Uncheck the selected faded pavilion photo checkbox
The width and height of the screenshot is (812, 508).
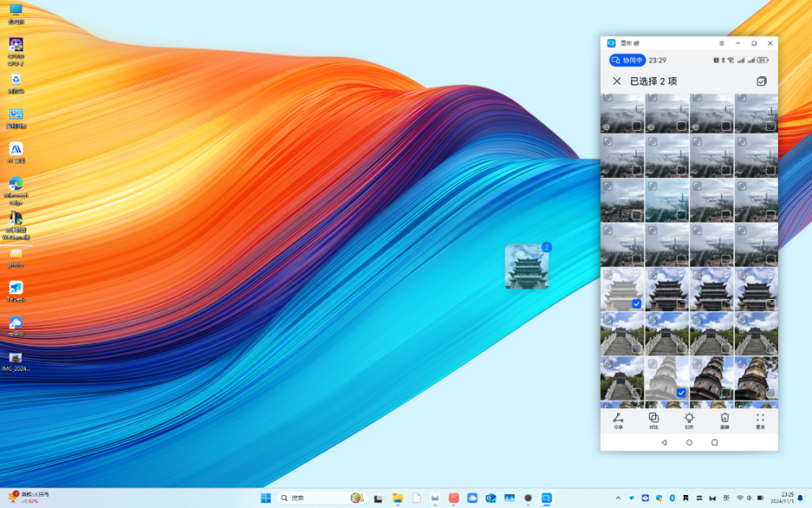click(637, 304)
